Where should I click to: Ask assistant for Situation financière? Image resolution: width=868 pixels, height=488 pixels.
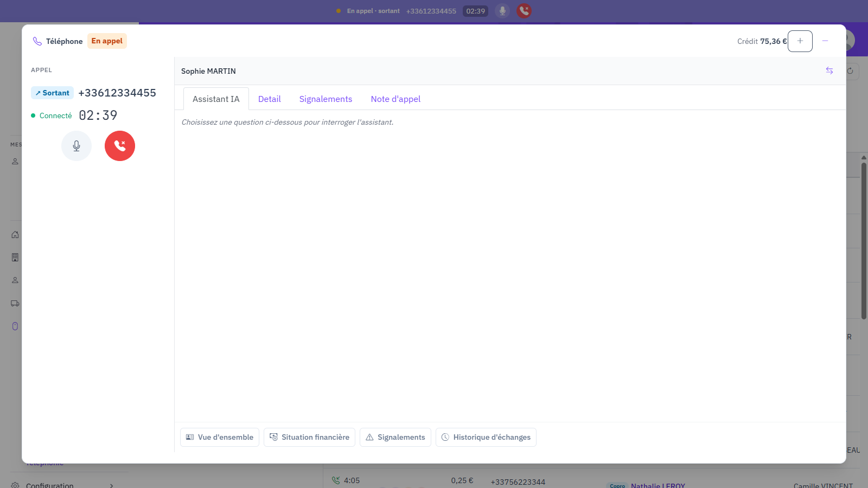(x=309, y=437)
